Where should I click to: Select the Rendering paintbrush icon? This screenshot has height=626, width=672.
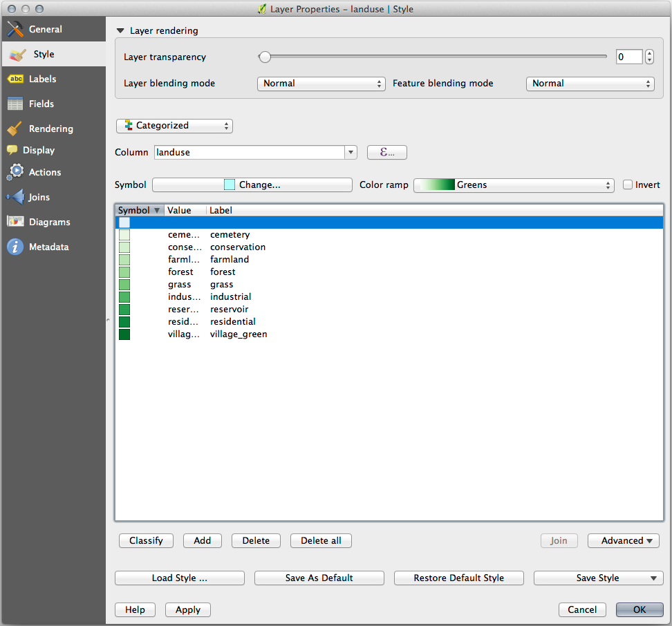pos(15,129)
